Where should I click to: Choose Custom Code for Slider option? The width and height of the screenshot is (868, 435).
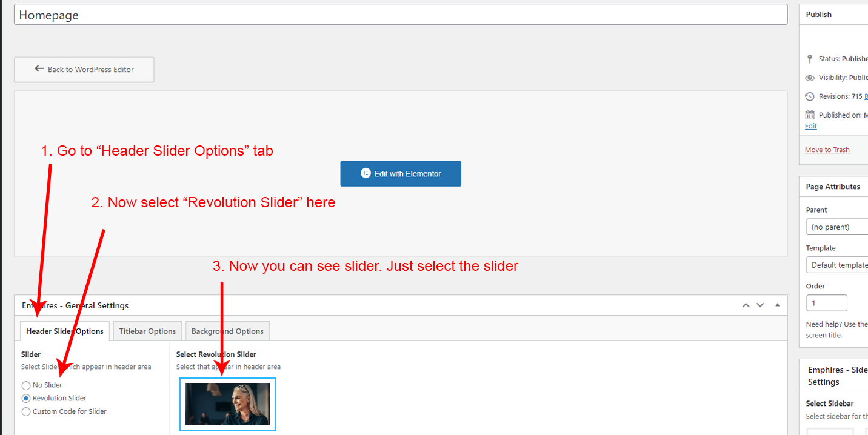click(x=26, y=412)
